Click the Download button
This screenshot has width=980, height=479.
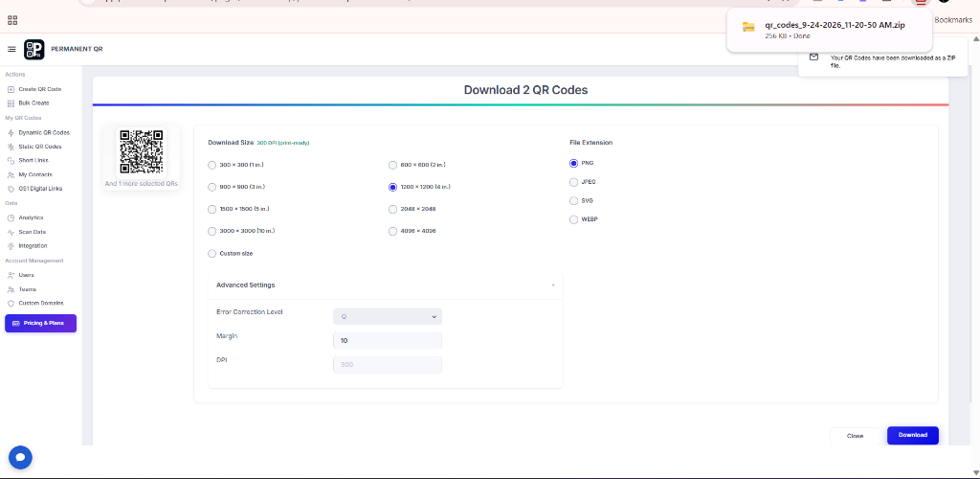912,435
